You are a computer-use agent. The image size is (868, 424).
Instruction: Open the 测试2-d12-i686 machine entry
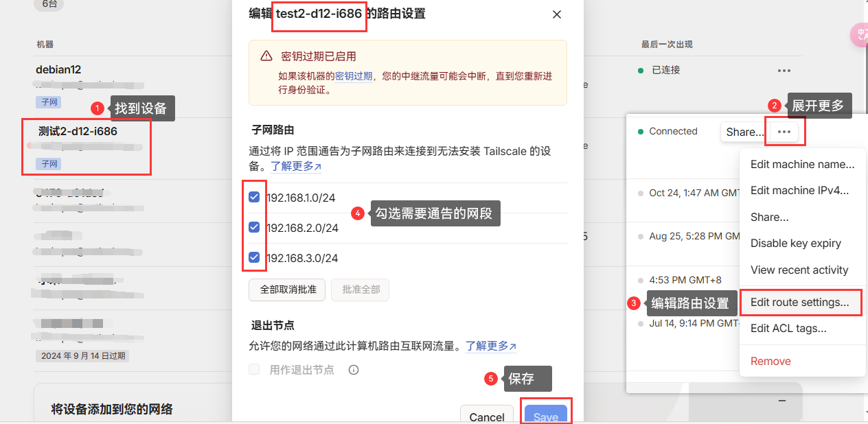[78, 131]
